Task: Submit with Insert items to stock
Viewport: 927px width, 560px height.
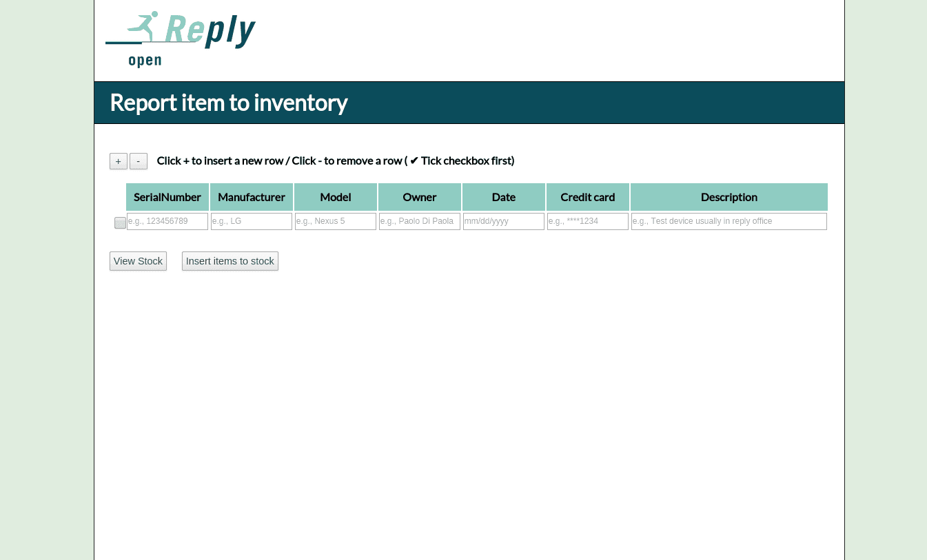Action: point(230,261)
